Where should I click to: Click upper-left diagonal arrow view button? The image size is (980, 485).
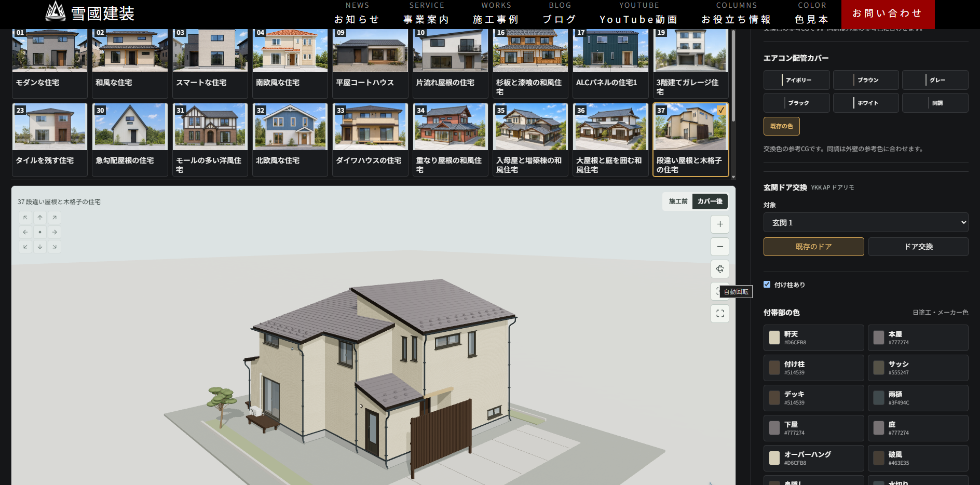(25, 218)
